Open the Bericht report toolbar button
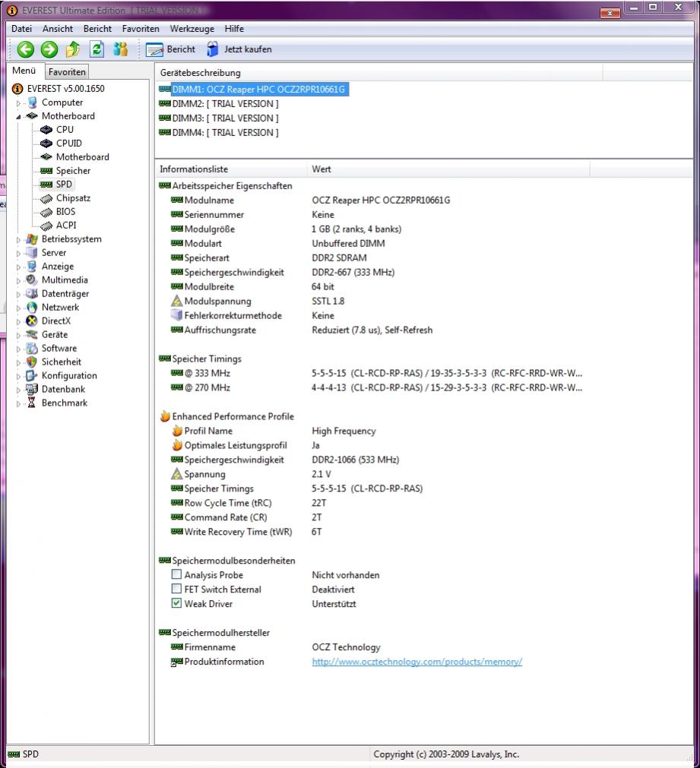This screenshot has width=700, height=768. point(170,49)
